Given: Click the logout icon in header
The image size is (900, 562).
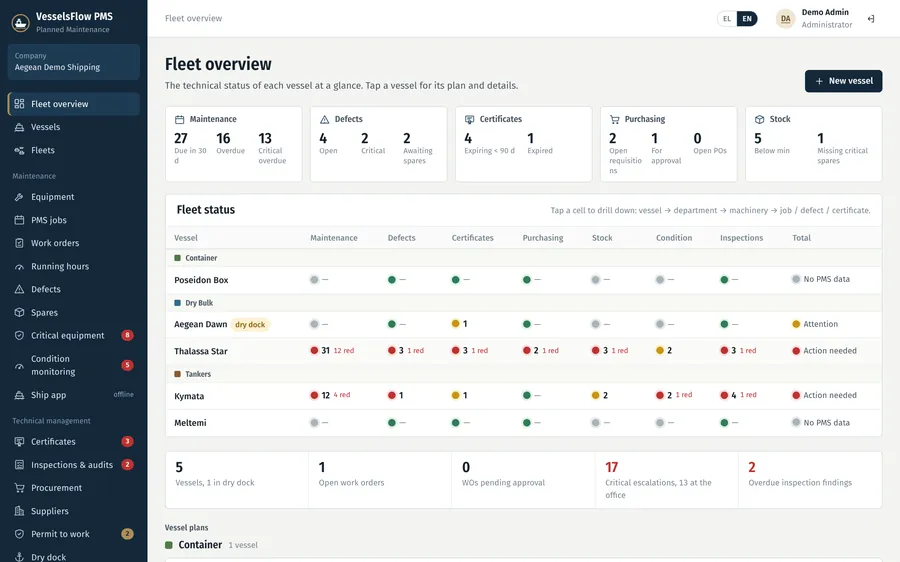Looking at the screenshot, I should click(x=871, y=19).
